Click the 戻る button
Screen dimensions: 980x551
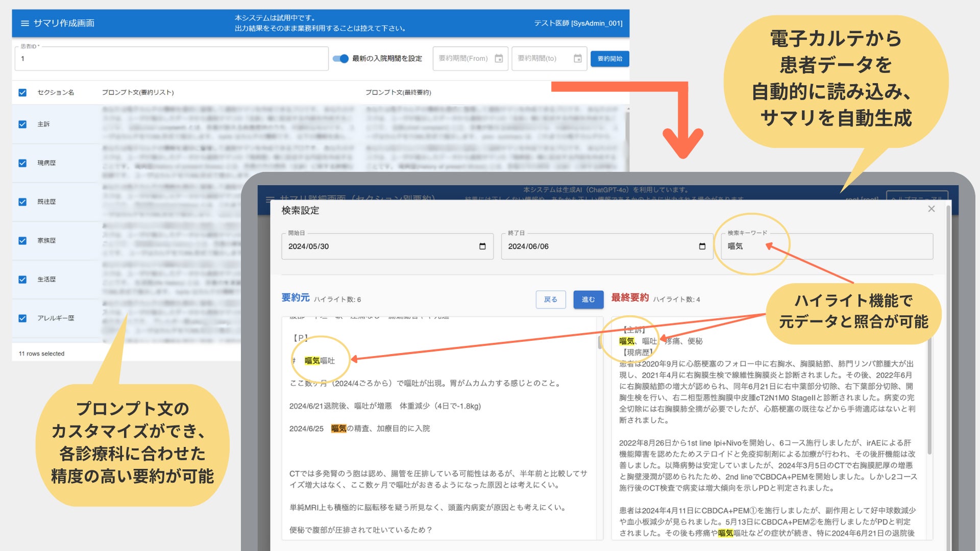click(550, 299)
